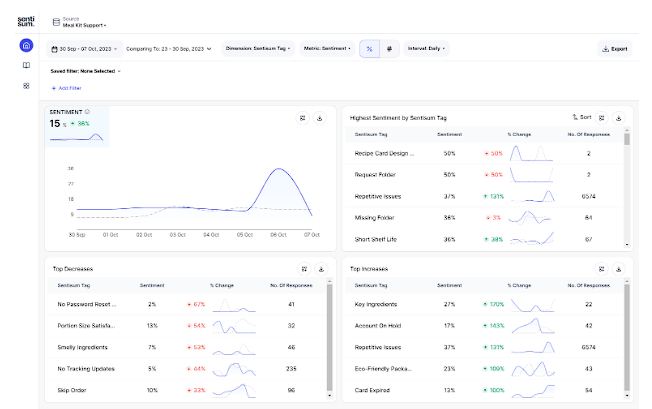Switch to percentage view toggle
652x409 pixels.
pos(369,49)
